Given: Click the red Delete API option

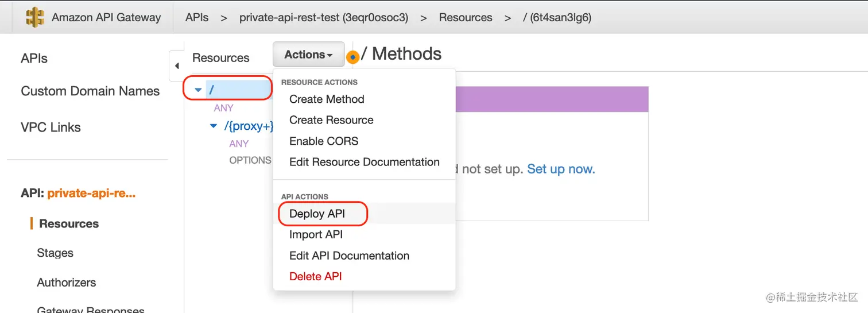Looking at the screenshot, I should 315,276.
